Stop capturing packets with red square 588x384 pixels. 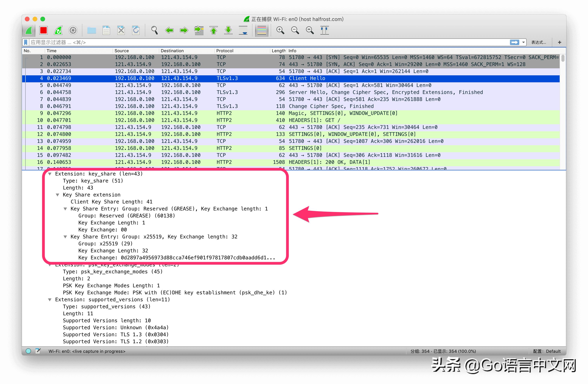pos(43,30)
